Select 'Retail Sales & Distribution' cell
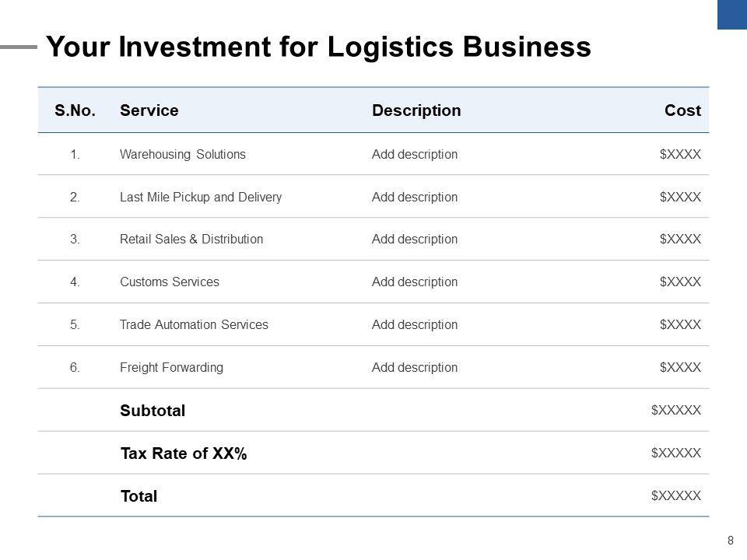Image resolution: width=747 pixels, height=560 pixels. click(191, 240)
